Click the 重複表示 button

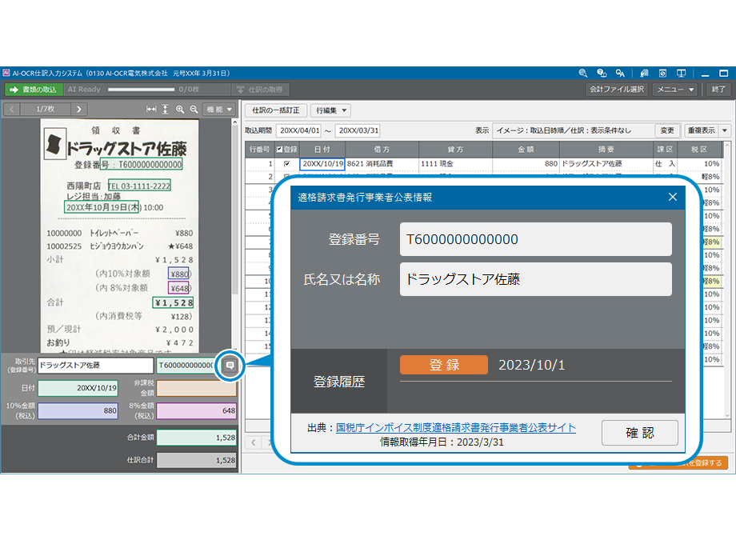pyautogui.click(x=702, y=130)
